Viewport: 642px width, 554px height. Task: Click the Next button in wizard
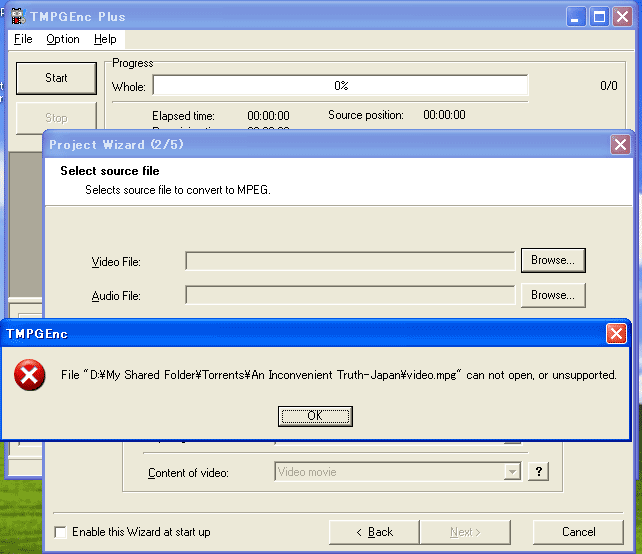click(465, 532)
